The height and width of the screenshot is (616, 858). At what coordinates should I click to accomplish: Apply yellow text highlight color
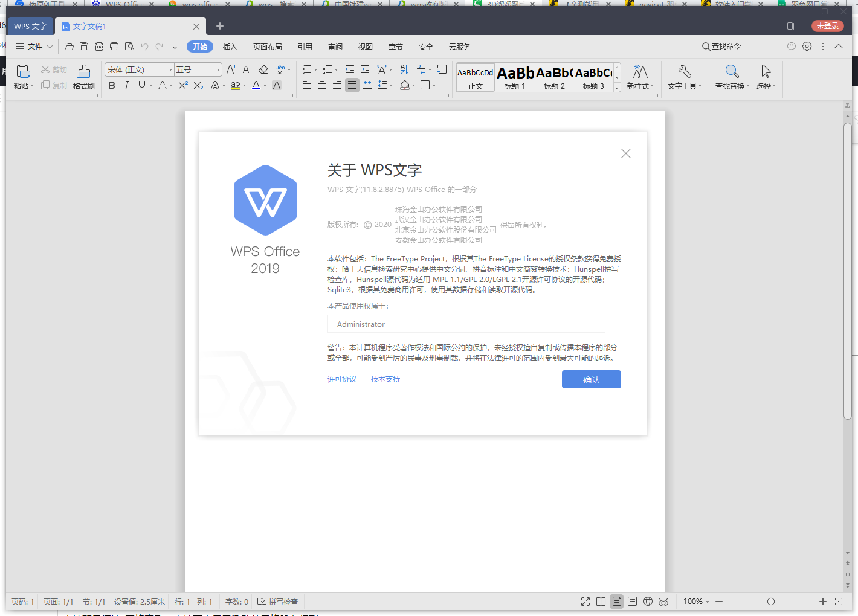[236, 86]
